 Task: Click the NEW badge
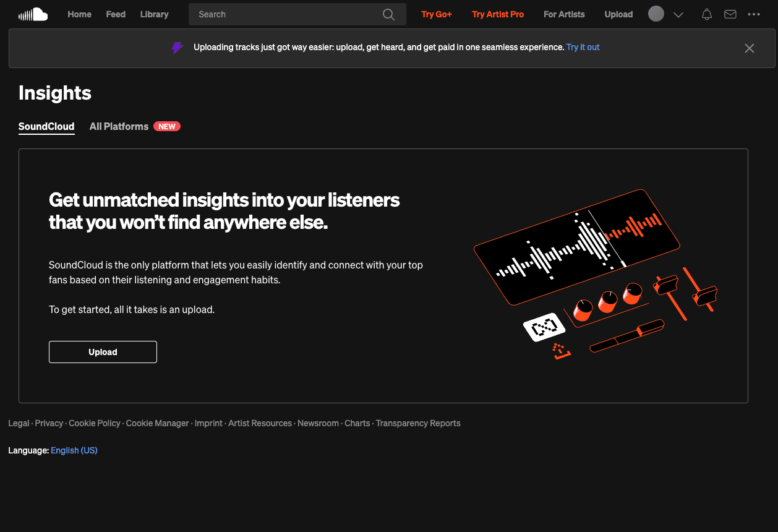point(167,126)
